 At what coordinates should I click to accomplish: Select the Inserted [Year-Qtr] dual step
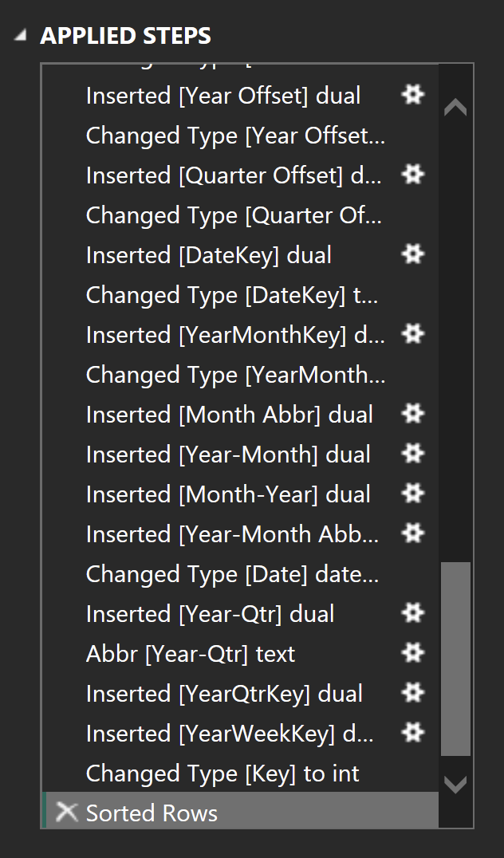pos(210,614)
